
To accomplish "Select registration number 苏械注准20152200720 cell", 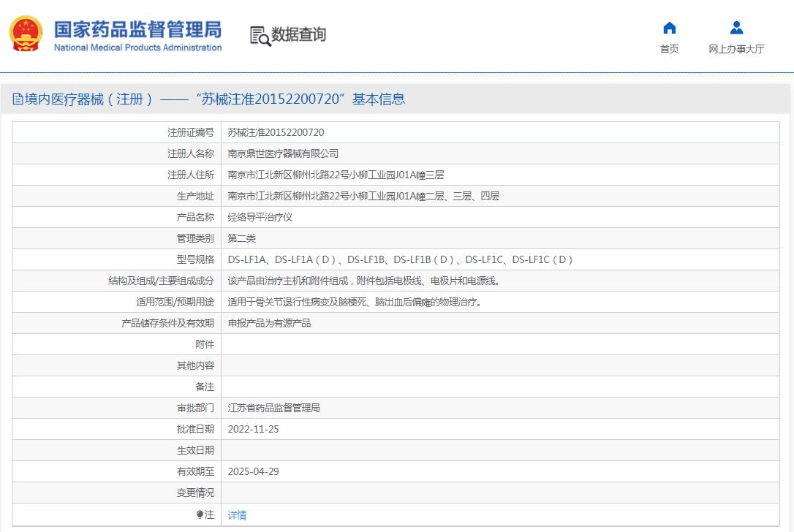I will 276,132.
